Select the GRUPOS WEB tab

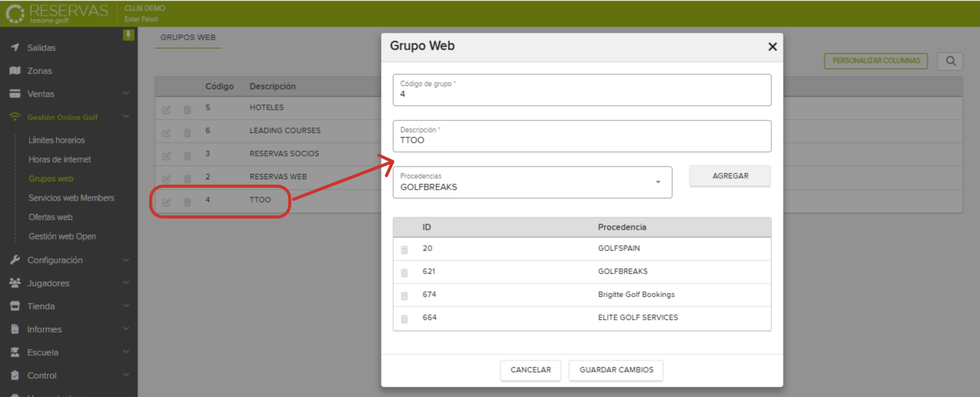point(188,37)
